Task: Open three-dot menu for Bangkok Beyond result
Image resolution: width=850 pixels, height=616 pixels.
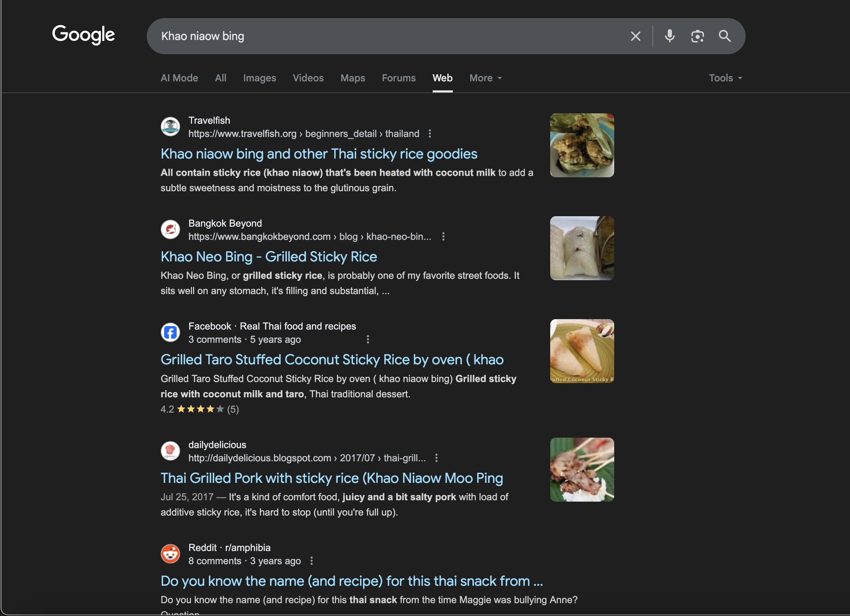Action: [x=443, y=237]
